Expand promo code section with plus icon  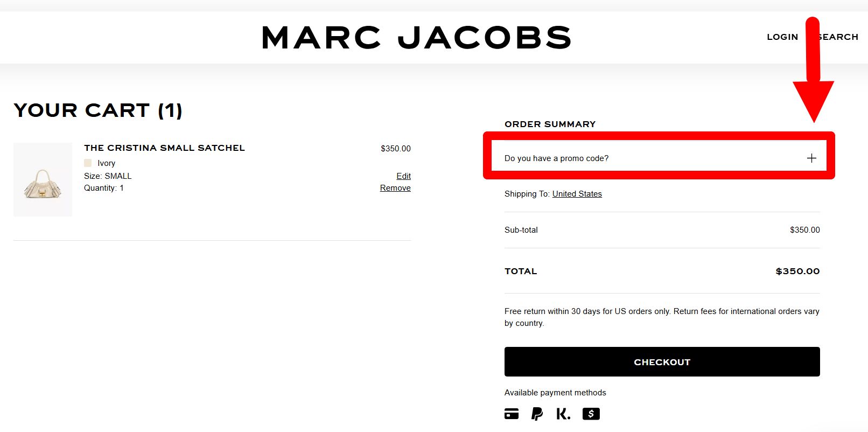[x=811, y=158]
